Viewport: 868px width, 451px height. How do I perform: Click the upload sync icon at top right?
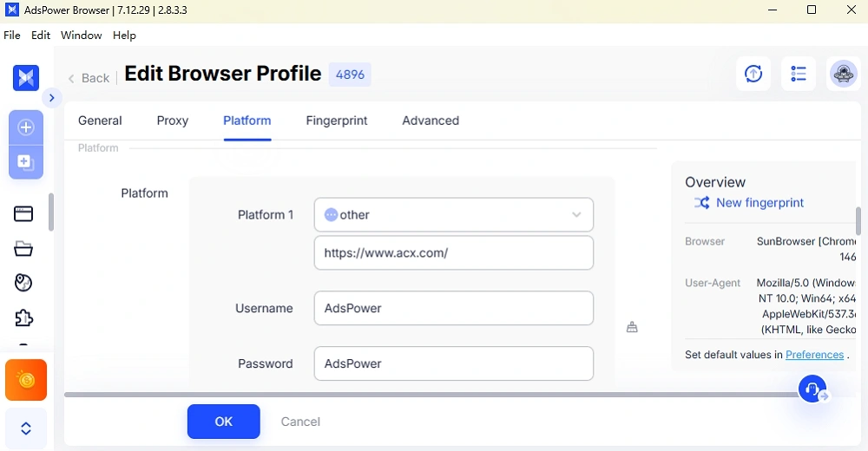tap(753, 74)
